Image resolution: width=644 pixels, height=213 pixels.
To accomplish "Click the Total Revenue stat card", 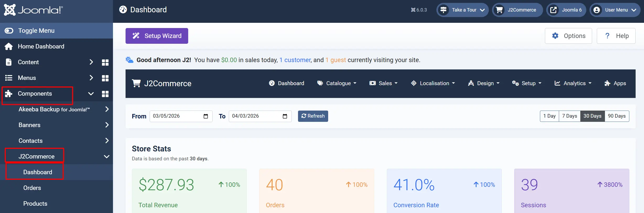I will (x=189, y=191).
